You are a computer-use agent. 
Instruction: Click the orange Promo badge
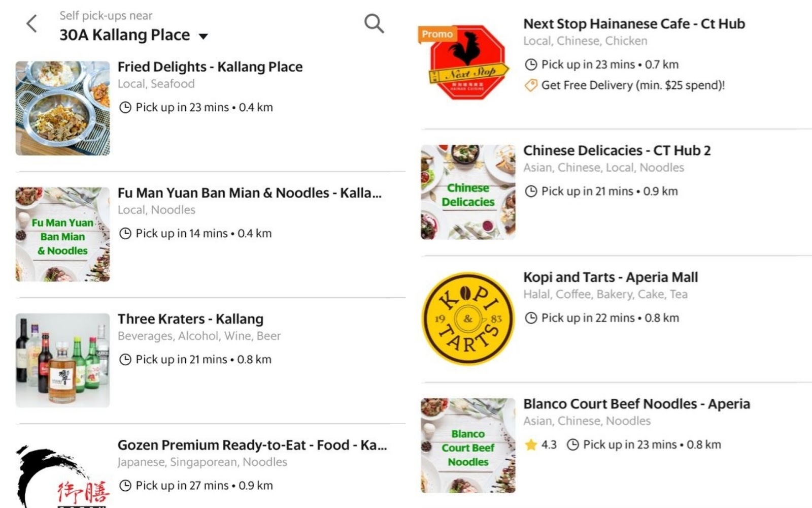pyautogui.click(x=437, y=34)
